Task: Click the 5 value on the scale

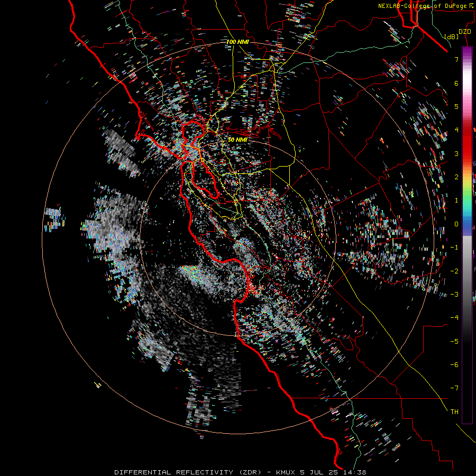Action: click(x=456, y=106)
